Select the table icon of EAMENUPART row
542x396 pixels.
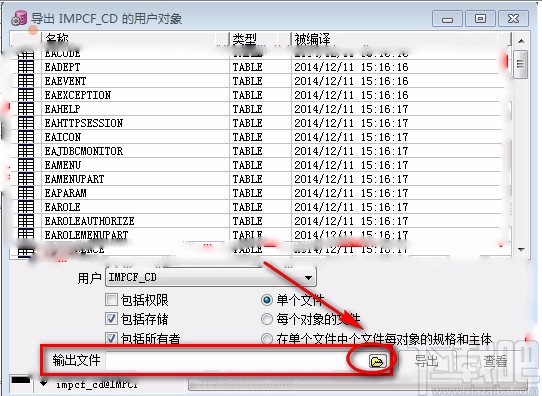(x=26, y=179)
